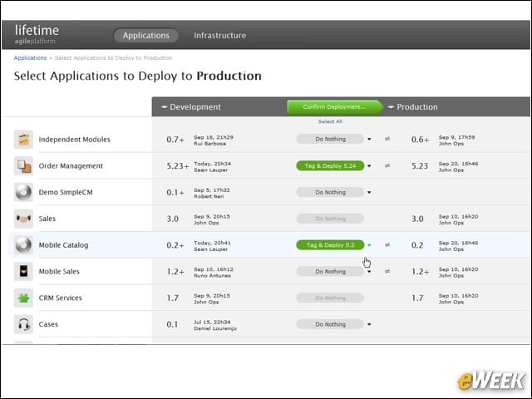532x399 pixels.
Task: Click the Order Management application name
Action: coord(71,166)
